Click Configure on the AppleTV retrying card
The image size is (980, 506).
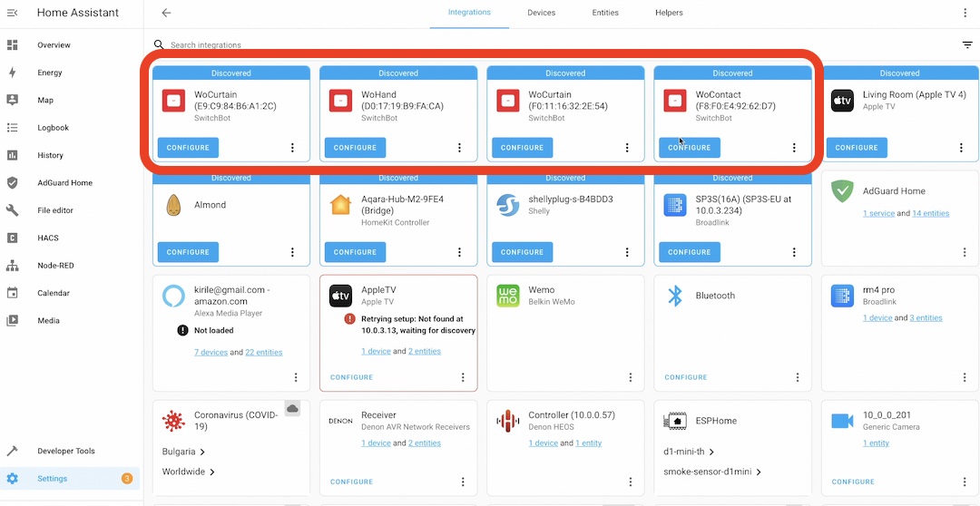351,377
